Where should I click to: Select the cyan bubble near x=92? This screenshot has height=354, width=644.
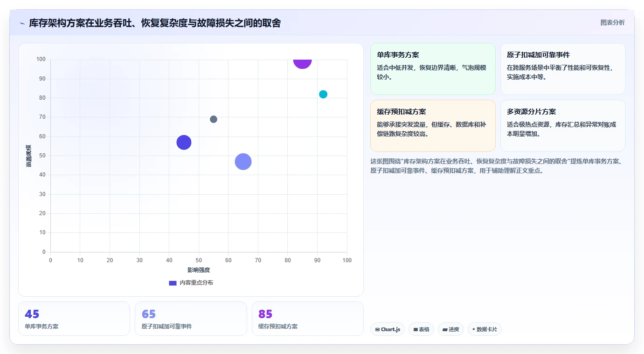[x=323, y=94]
